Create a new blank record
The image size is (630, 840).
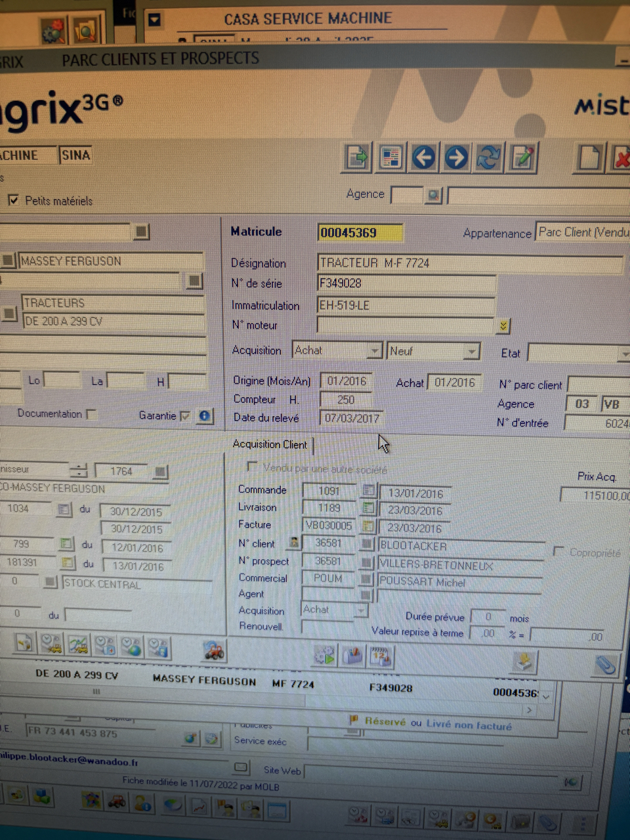coord(589,158)
